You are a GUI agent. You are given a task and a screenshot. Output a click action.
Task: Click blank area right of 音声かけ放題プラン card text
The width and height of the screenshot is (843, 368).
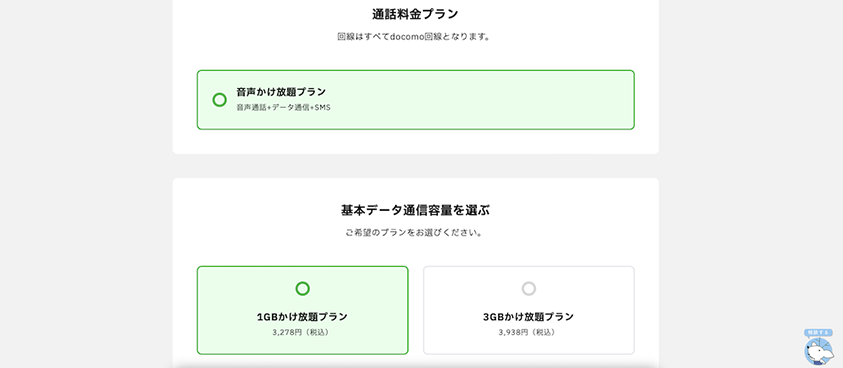(x=484, y=100)
